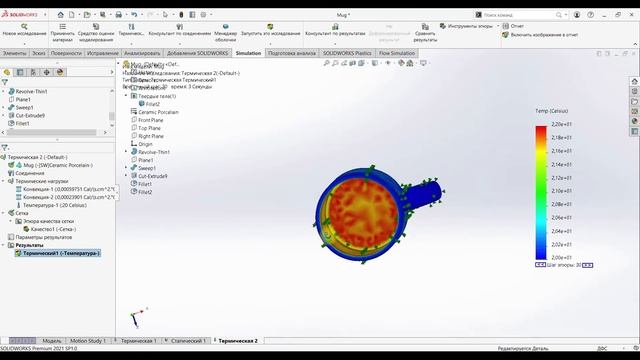The height and width of the screenshot is (360, 640).
Task: Expand the manager panel tabs arrow
Action: pos(112,72)
